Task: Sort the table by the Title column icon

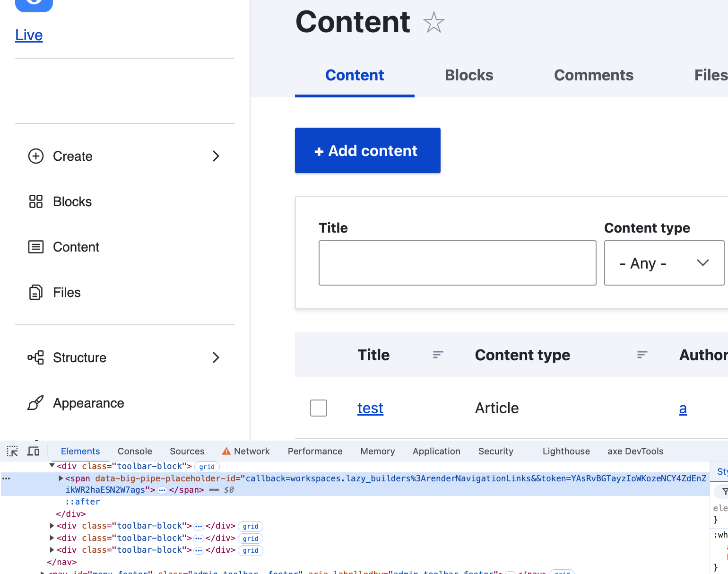Action: (438, 355)
